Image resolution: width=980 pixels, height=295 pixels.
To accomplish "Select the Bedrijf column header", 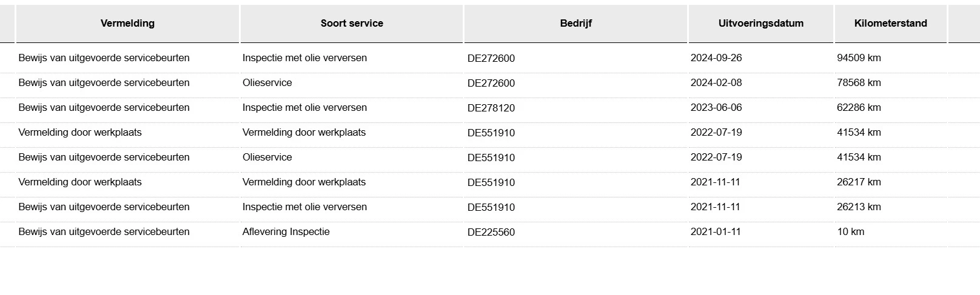I will 576,24.
